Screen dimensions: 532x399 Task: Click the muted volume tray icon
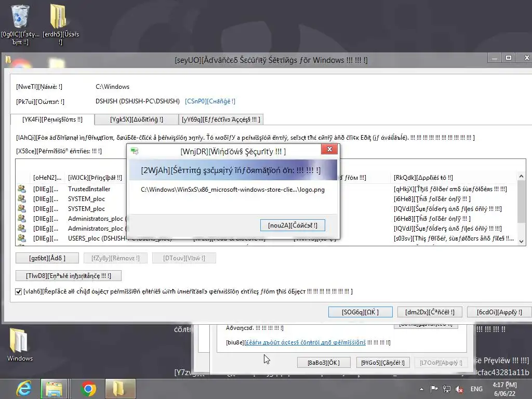[x=459, y=389]
